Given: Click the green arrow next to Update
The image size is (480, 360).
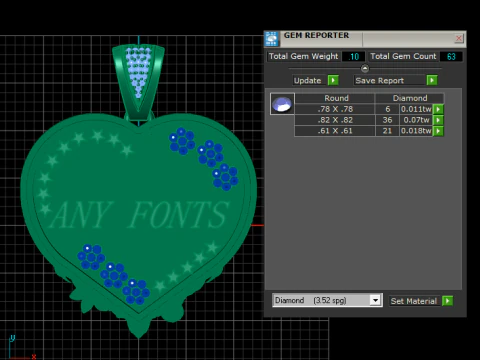Looking at the screenshot, I should click(333, 80).
